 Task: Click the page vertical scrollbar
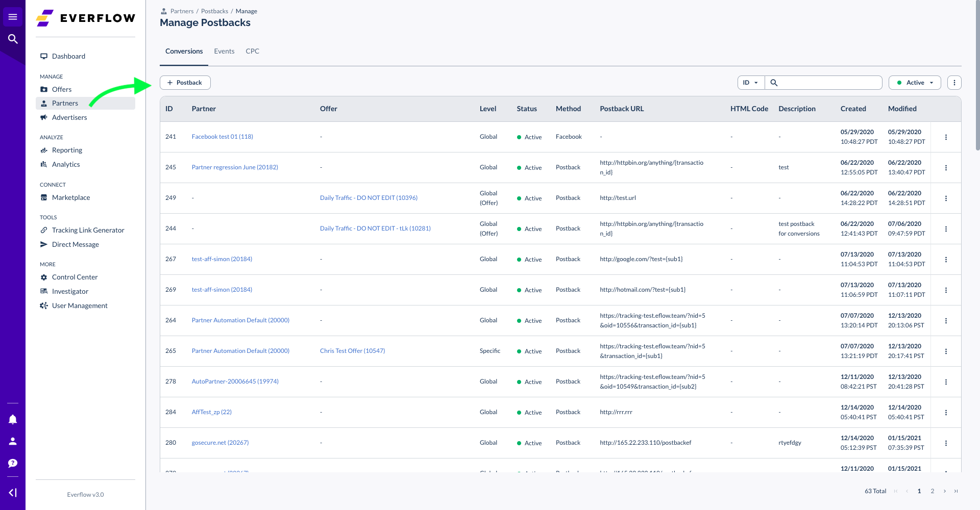click(x=977, y=75)
